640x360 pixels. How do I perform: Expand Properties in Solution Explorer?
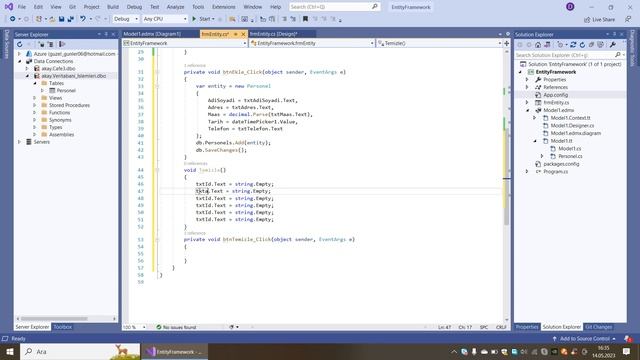[527, 80]
